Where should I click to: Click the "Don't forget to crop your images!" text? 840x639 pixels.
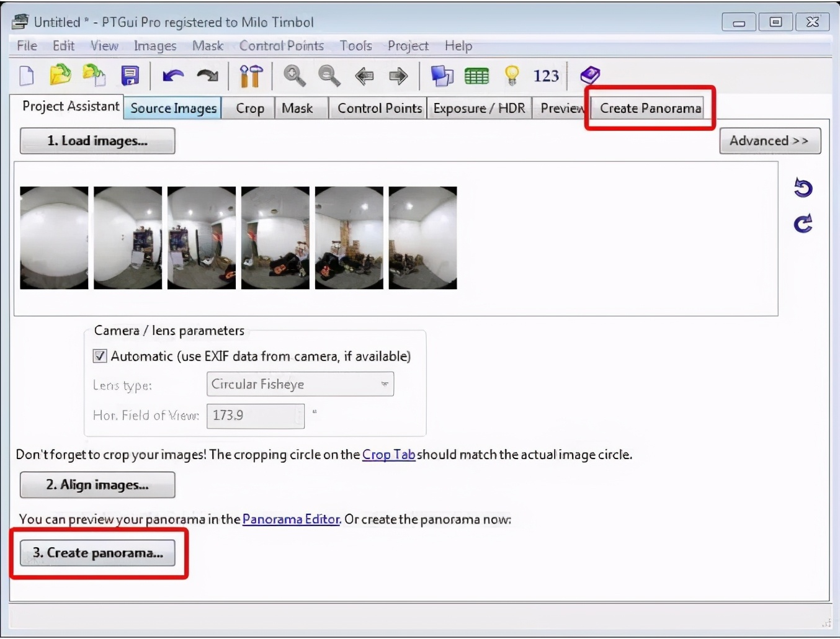[x=111, y=455]
